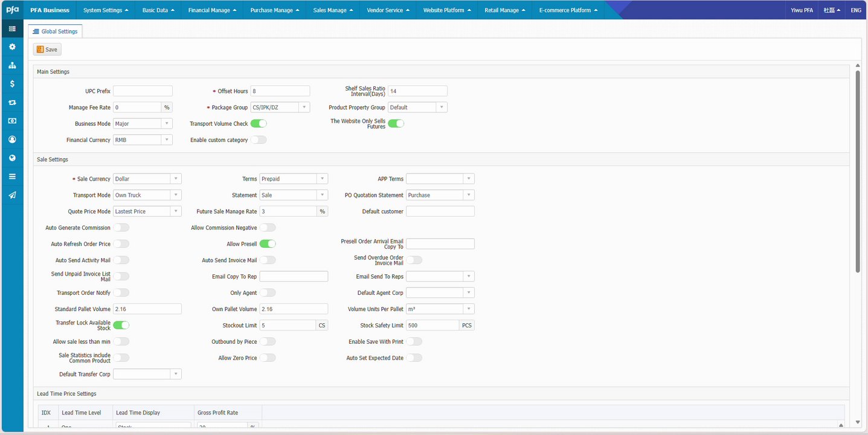Toggle Allow Commission Negative

pyautogui.click(x=268, y=228)
